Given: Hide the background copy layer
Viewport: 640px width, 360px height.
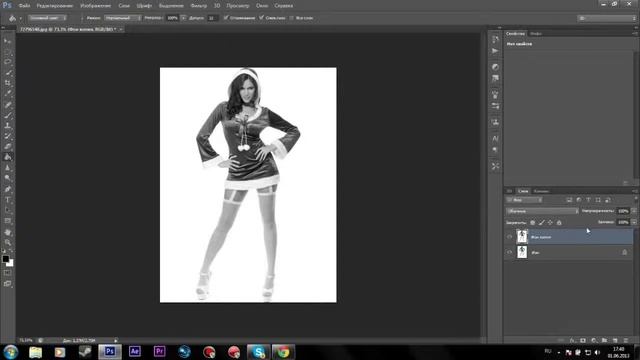Looking at the screenshot, I should click(x=509, y=237).
